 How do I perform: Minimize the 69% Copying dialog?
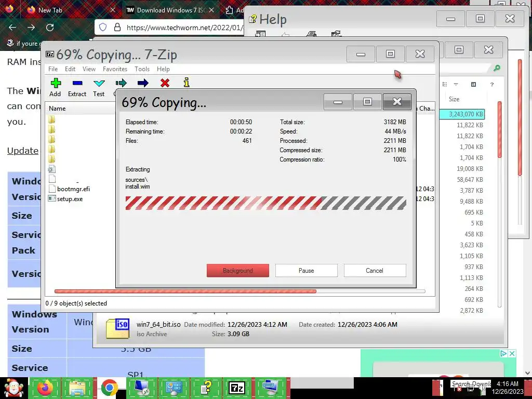[x=338, y=102]
